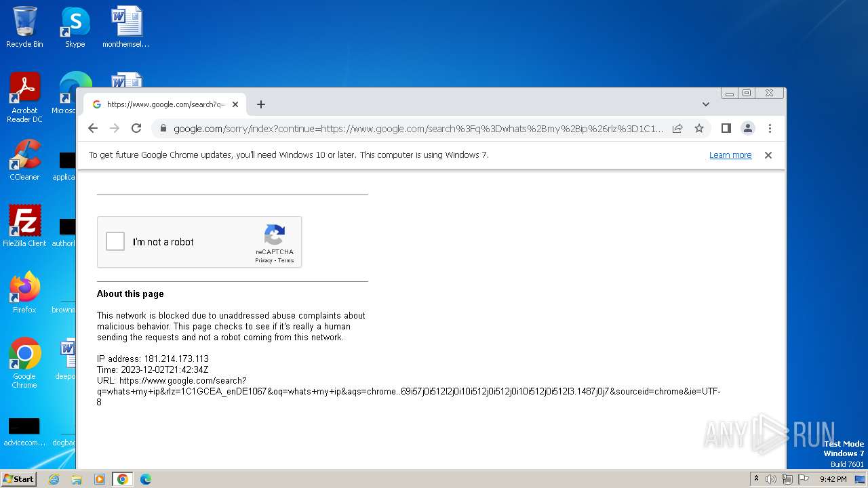The height and width of the screenshot is (488, 868).
Task: Open the Windows Start menu
Action: 18,479
